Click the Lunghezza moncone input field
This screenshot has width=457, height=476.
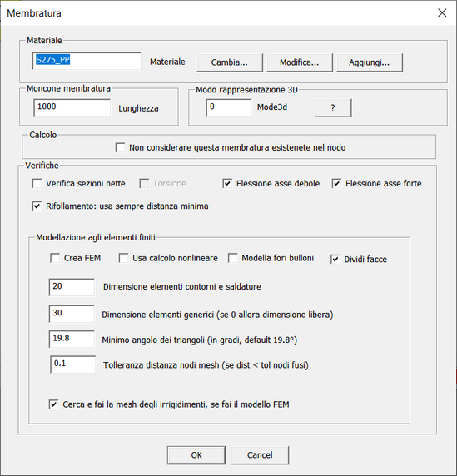pyautogui.click(x=72, y=107)
